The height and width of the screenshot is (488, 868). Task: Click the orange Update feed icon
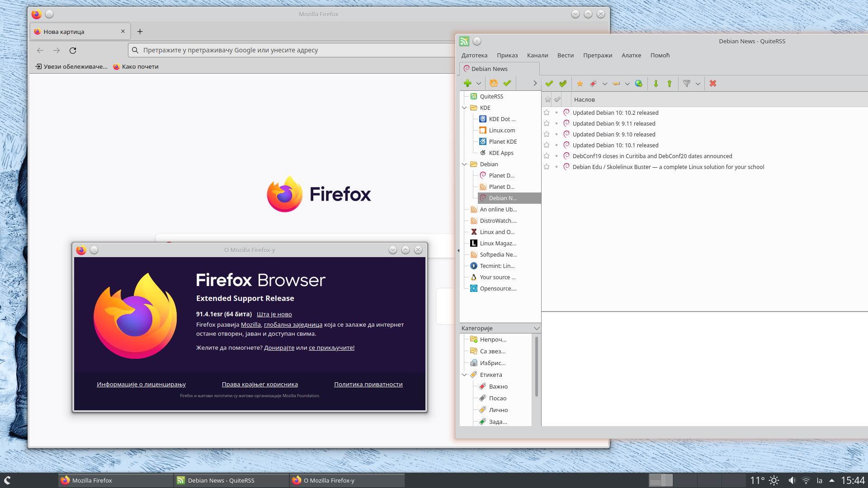494,83
